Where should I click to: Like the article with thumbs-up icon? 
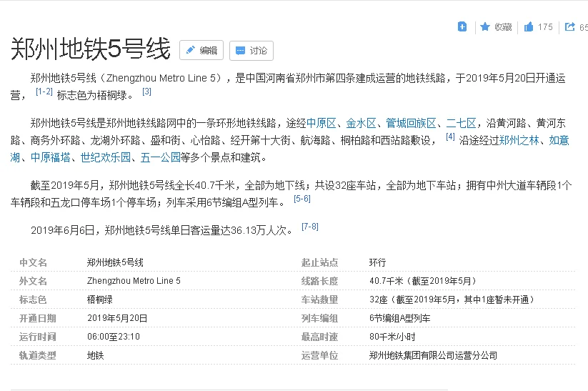(x=529, y=26)
